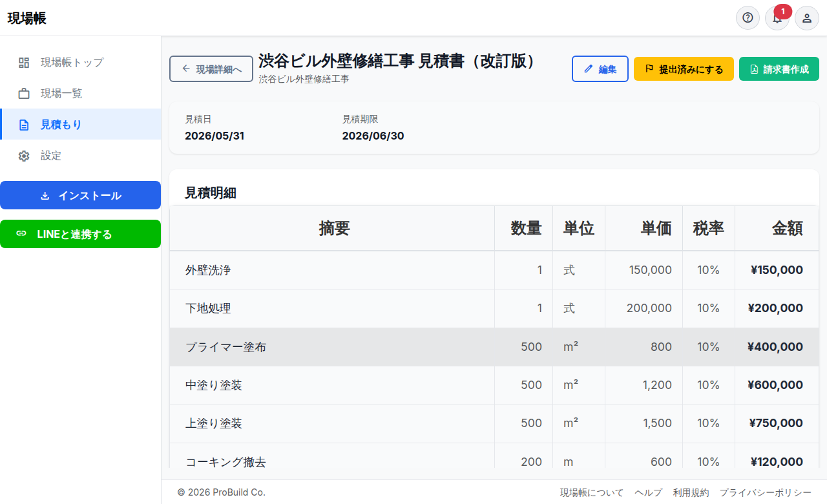Viewport: 827px width, 504px height.
Task: Click amount ¥750,000
Action: click(x=776, y=423)
